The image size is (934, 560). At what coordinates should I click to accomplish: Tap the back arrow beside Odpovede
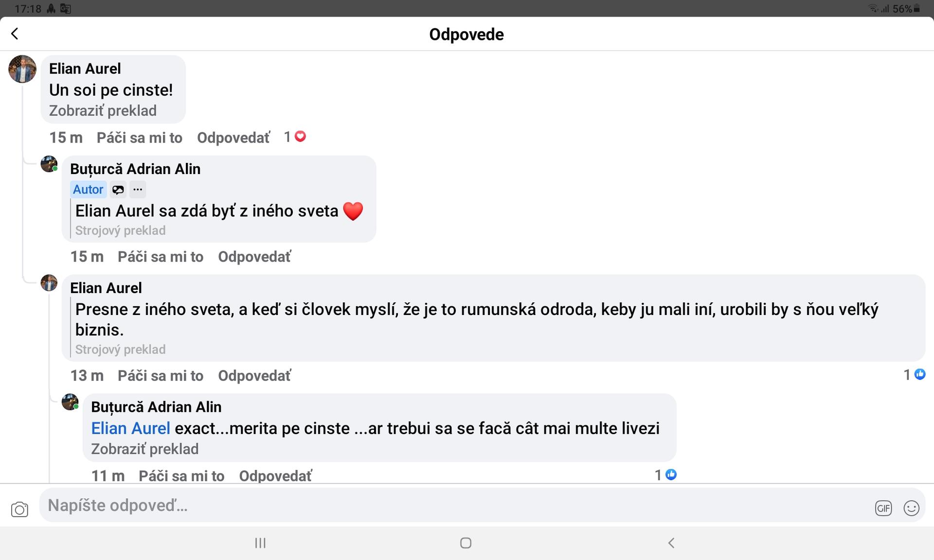point(15,34)
